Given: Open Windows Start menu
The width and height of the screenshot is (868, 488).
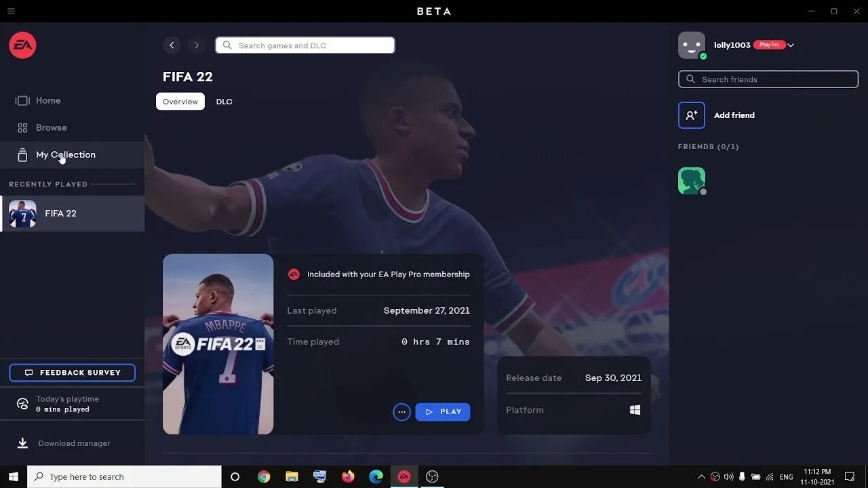Looking at the screenshot, I should coord(13,476).
